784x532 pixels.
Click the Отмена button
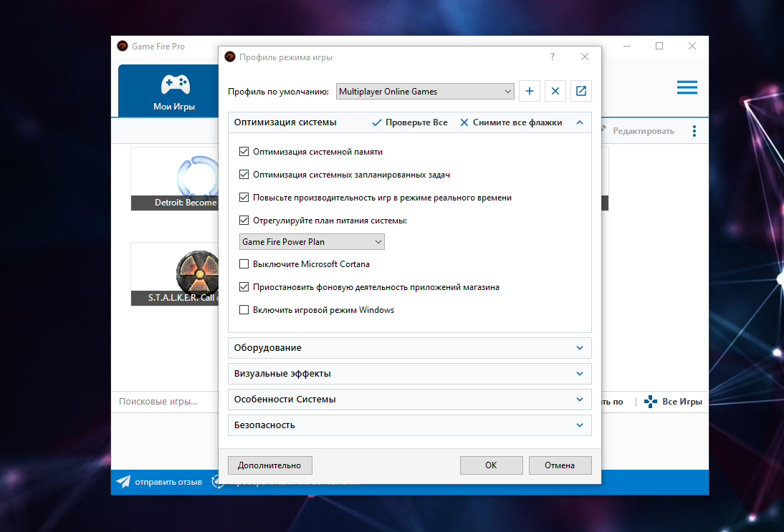560,465
